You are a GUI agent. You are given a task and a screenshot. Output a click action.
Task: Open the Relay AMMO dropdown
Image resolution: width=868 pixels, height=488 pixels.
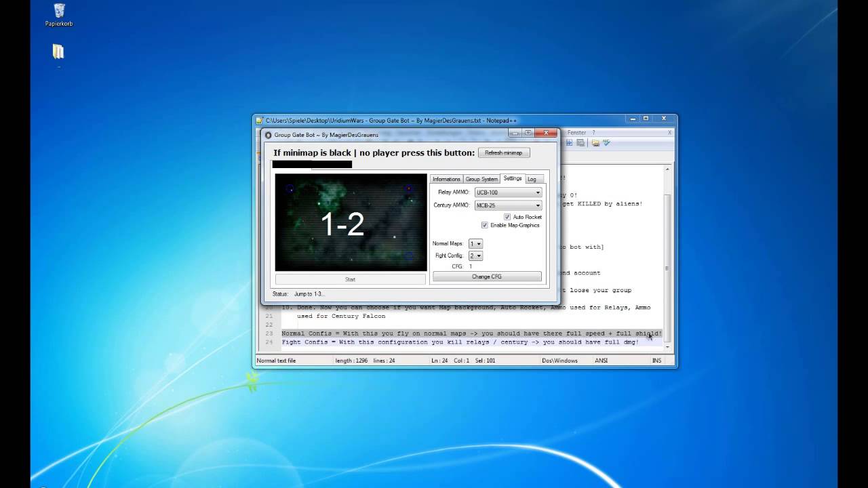click(508, 192)
